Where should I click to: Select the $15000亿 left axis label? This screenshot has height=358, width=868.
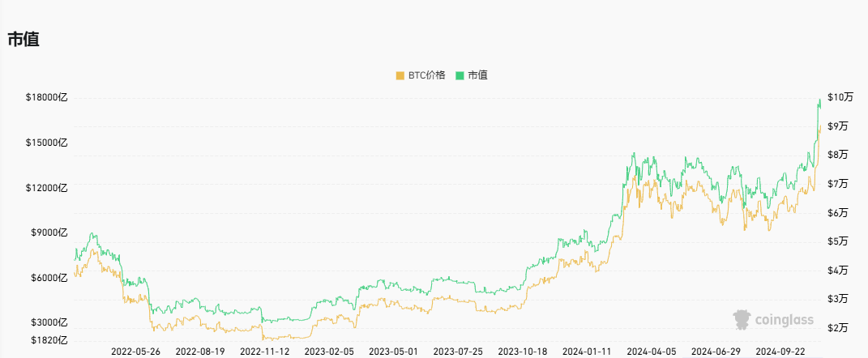click(x=47, y=143)
